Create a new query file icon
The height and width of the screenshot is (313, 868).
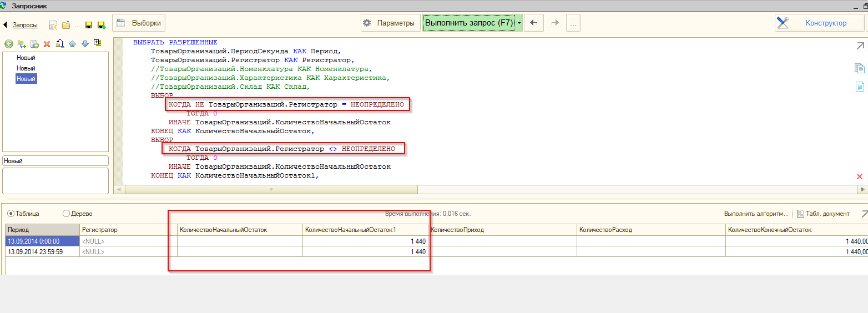[53, 25]
